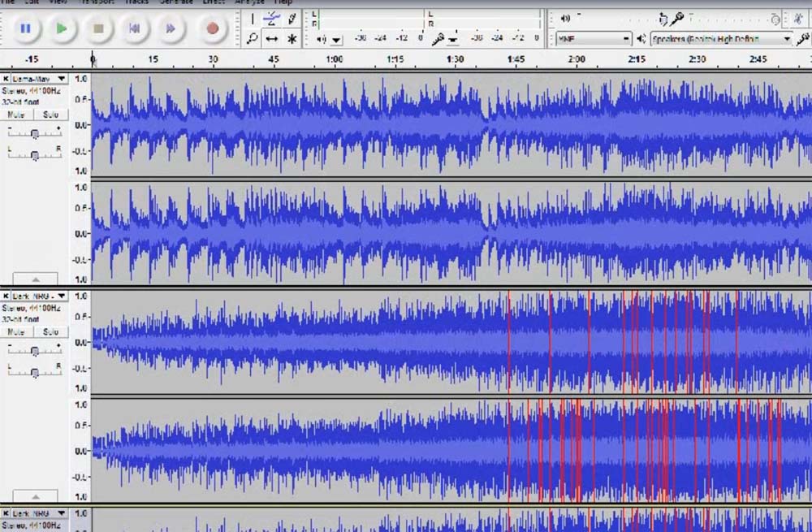Select the Draw (pencil) tool
Viewport: 812px width, 532px height.
[x=292, y=19]
